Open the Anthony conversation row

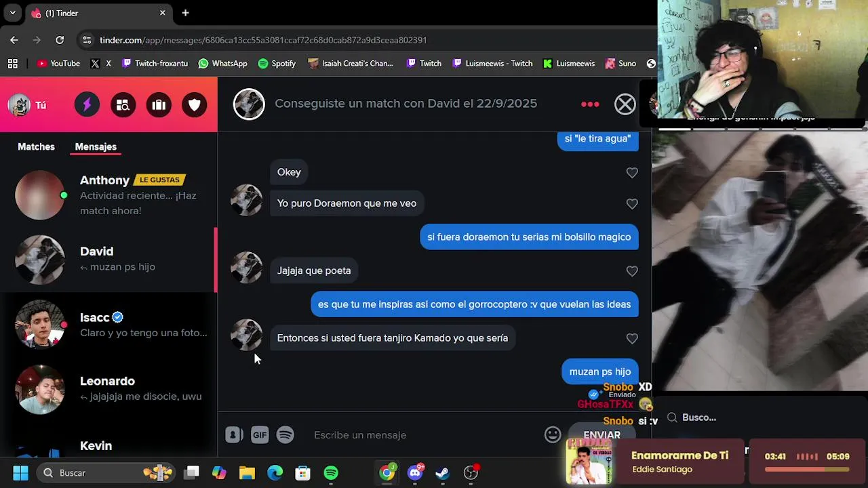pyautogui.click(x=108, y=195)
